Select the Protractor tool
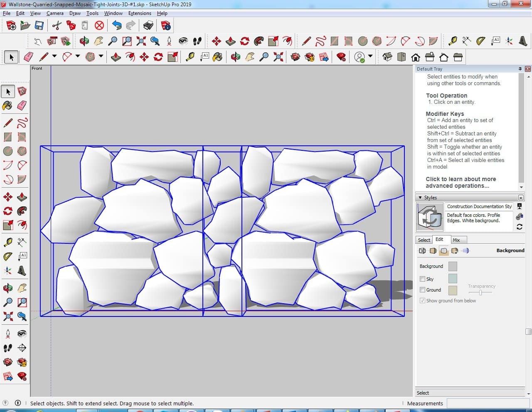The height and width of the screenshot is (412, 532). pos(480,41)
